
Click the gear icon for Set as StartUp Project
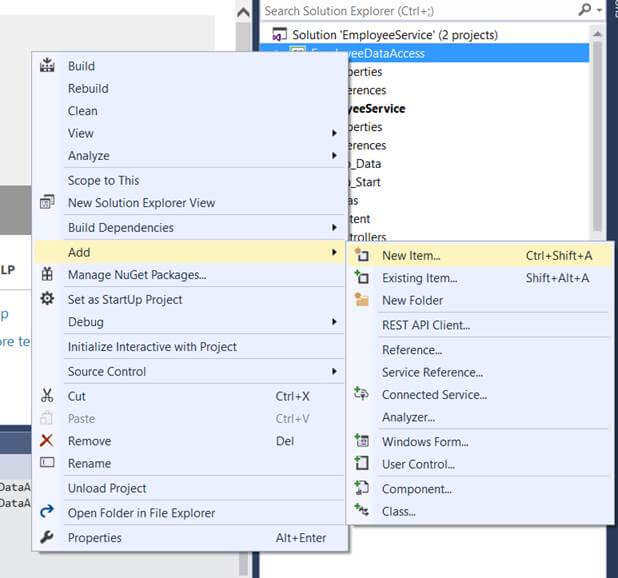(47, 299)
